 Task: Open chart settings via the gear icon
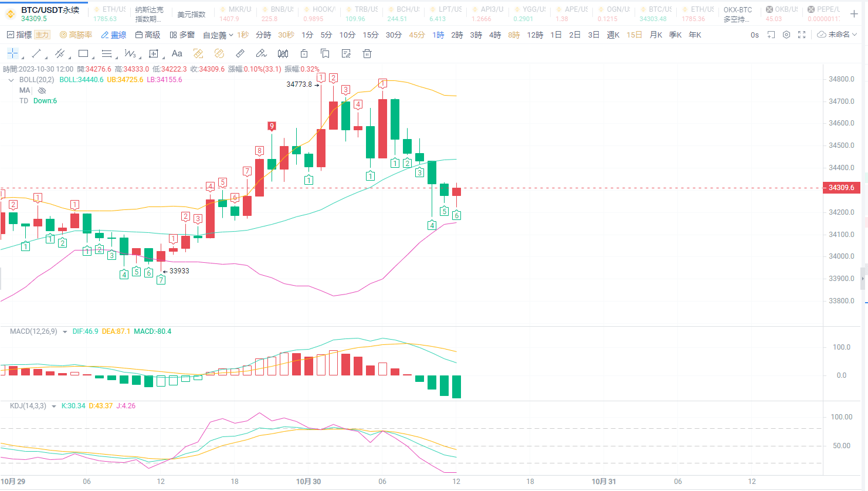click(786, 35)
